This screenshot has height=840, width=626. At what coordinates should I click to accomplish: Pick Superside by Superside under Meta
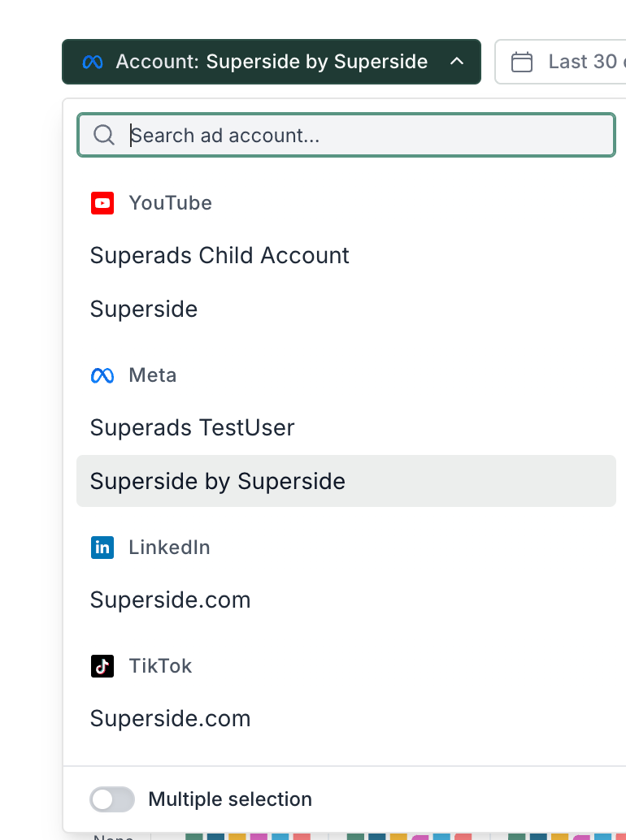pyautogui.click(x=218, y=481)
